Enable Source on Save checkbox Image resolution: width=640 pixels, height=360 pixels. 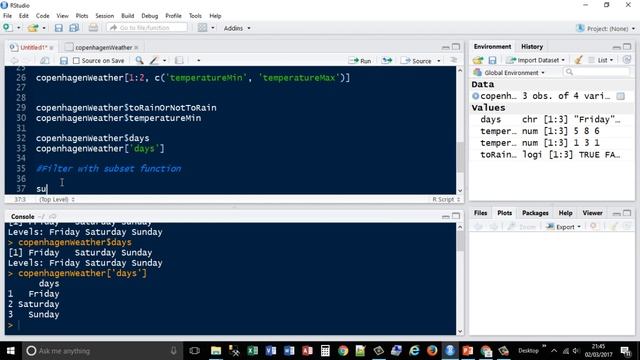tap(76, 60)
